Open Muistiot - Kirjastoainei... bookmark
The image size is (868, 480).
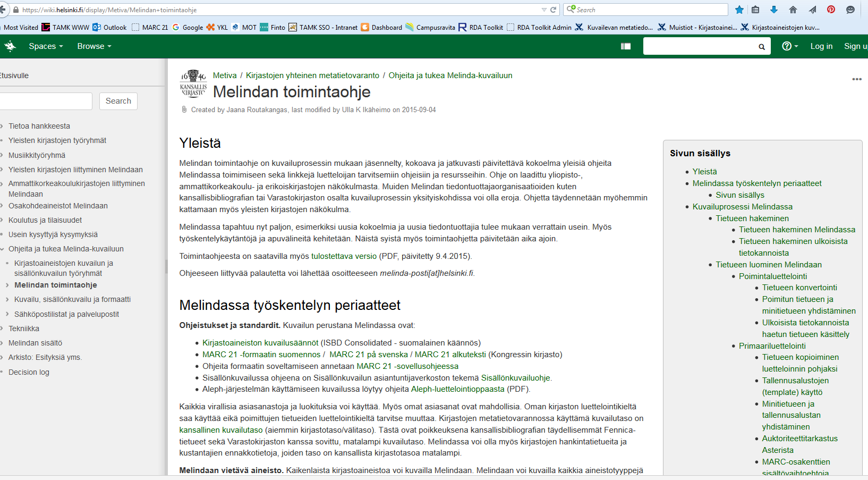click(697, 27)
